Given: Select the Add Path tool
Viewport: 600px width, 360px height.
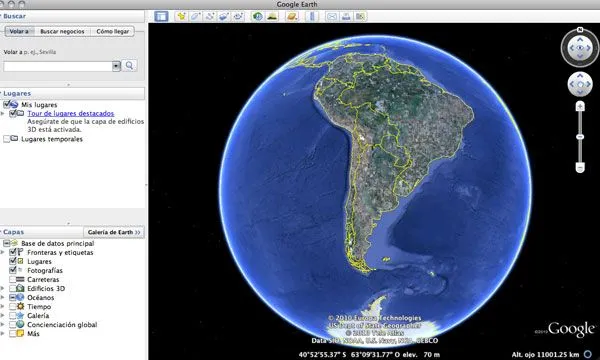Looking at the screenshot, I should pyautogui.click(x=210, y=16).
